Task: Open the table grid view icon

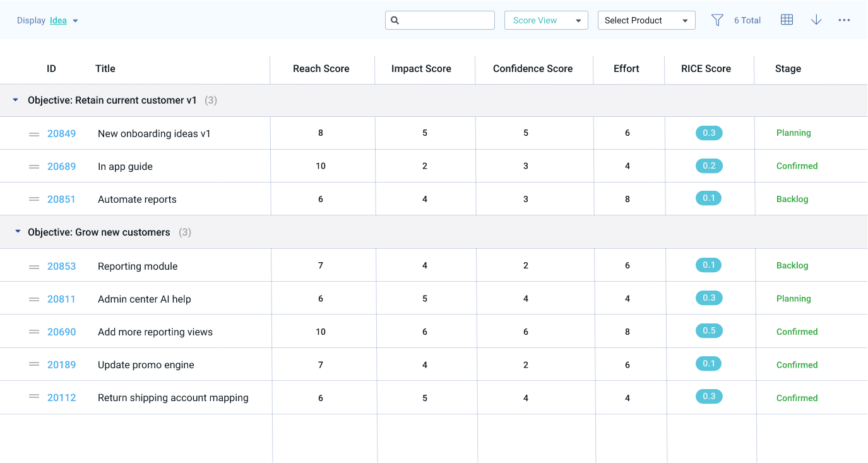Action: (787, 20)
